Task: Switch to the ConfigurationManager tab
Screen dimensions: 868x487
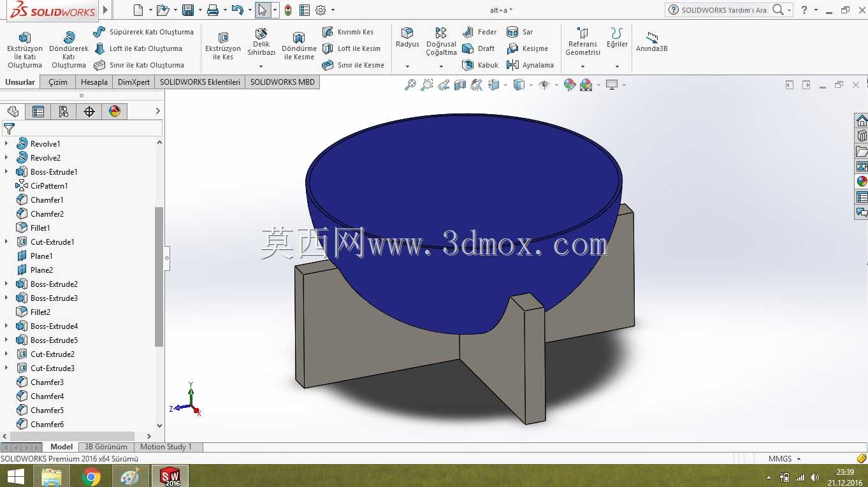Action: click(x=64, y=112)
